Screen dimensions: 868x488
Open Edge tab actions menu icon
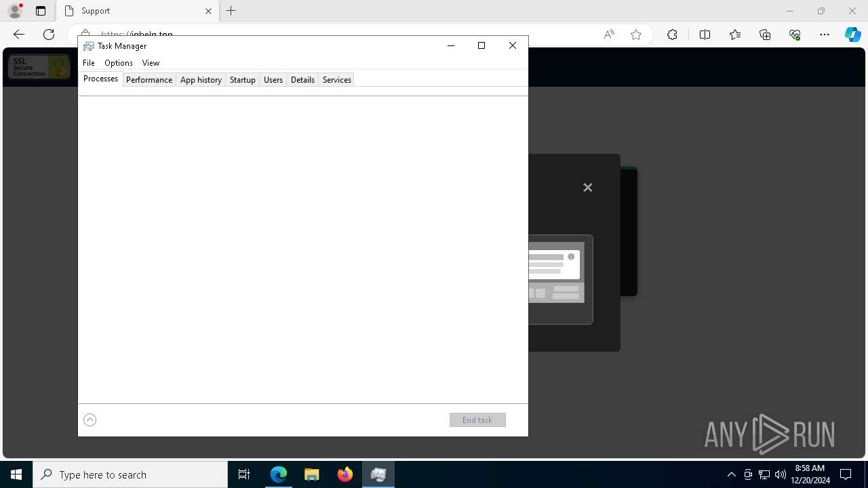[x=41, y=11]
